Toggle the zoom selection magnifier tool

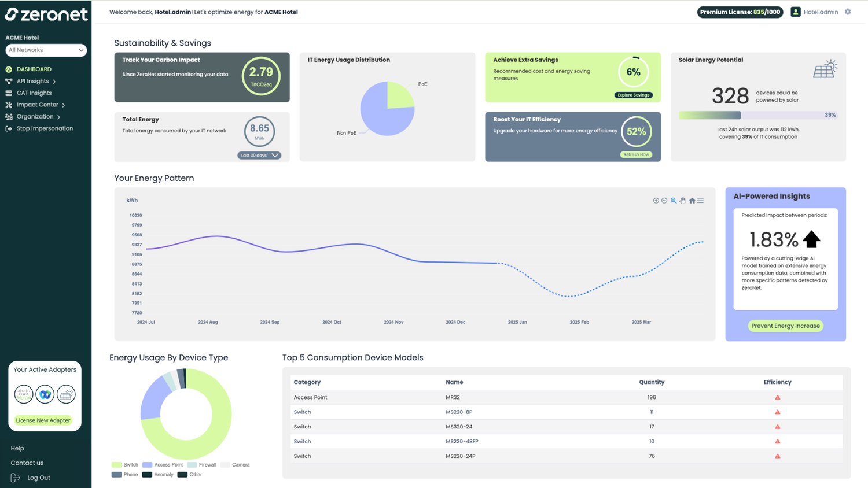[673, 201]
